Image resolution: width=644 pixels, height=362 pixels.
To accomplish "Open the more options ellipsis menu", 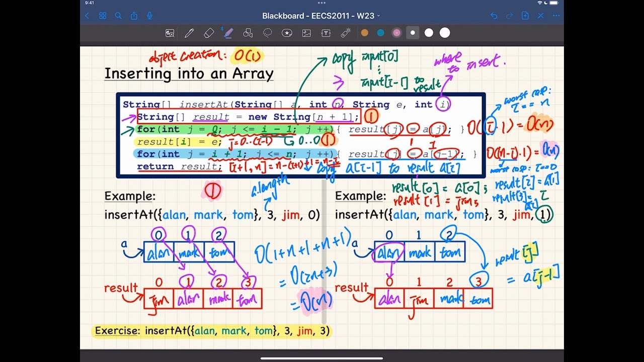I will (x=556, y=16).
